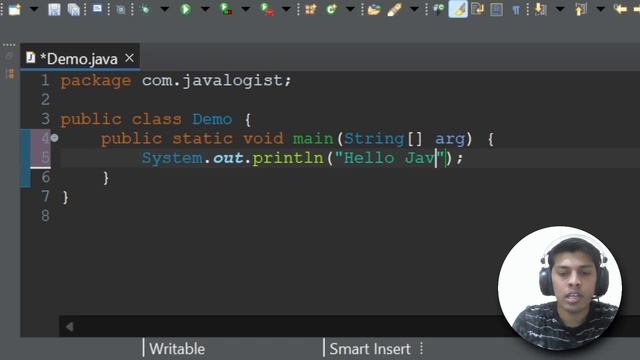Open the terminal console toolbar icon
Screen dimensions: 640x360
point(98,9)
